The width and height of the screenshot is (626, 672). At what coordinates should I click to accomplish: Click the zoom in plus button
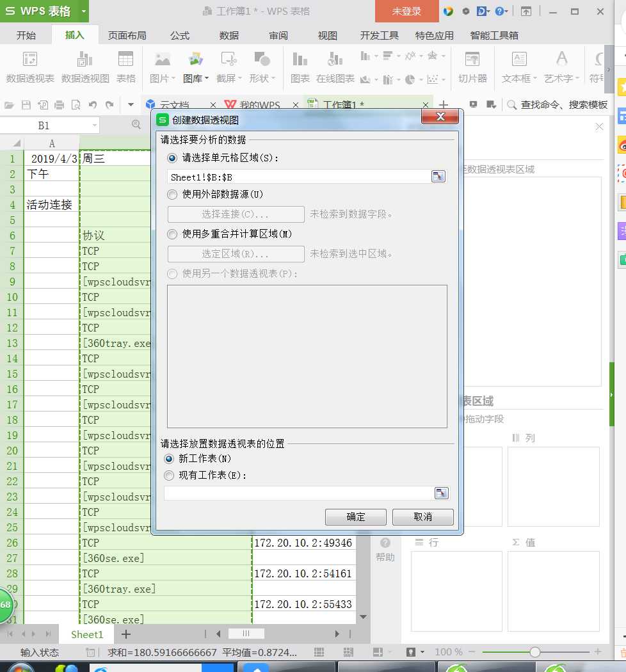598,652
